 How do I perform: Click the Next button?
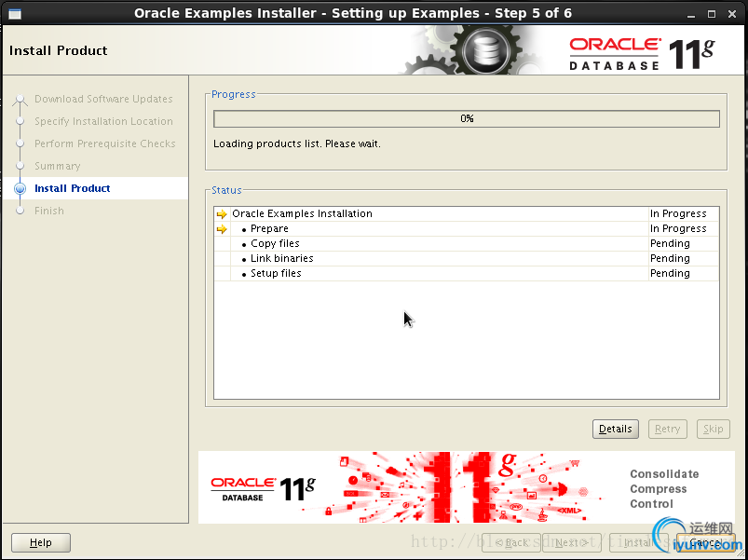572,542
